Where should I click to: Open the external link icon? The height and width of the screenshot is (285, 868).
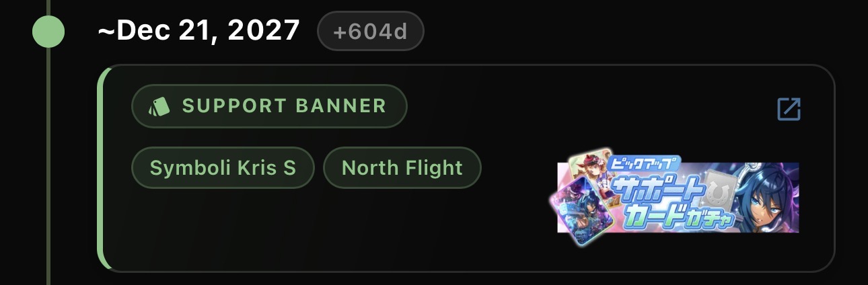789,109
